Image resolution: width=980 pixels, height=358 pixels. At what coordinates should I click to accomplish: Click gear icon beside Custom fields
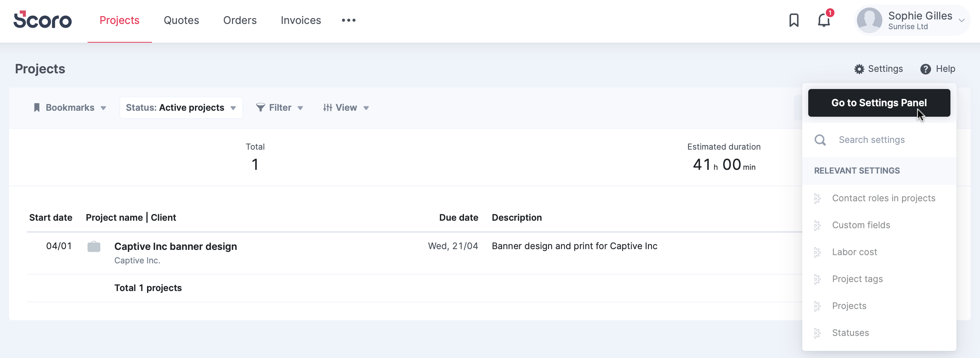point(817,225)
